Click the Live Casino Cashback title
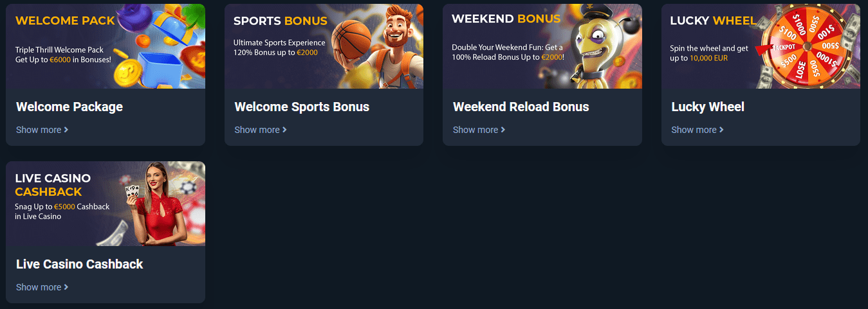 80,264
